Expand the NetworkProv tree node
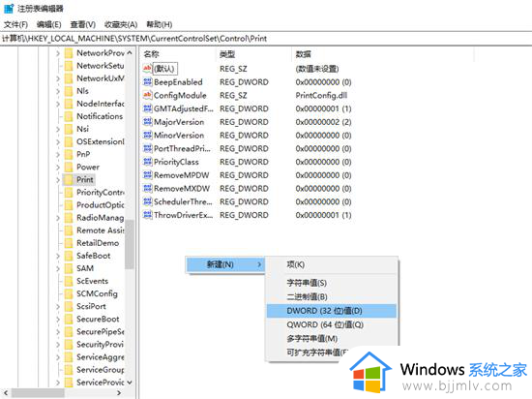Image resolution: width=532 pixels, height=399 pixels. click(58, 53)
